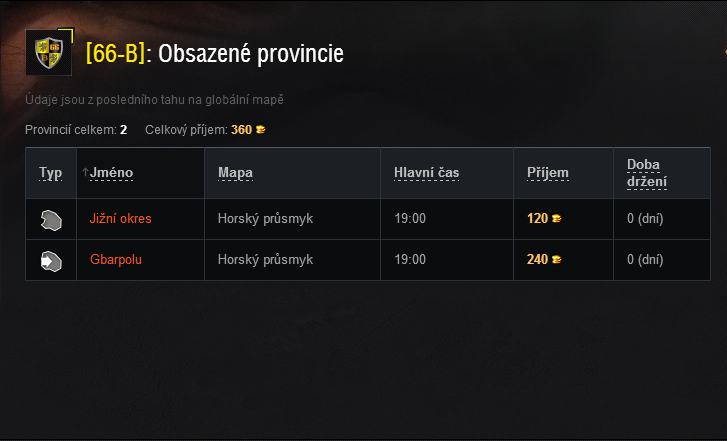Screen dimensions: 727x441
Task: Click the 66-B clan shield emblem
Action: (49, 52)
